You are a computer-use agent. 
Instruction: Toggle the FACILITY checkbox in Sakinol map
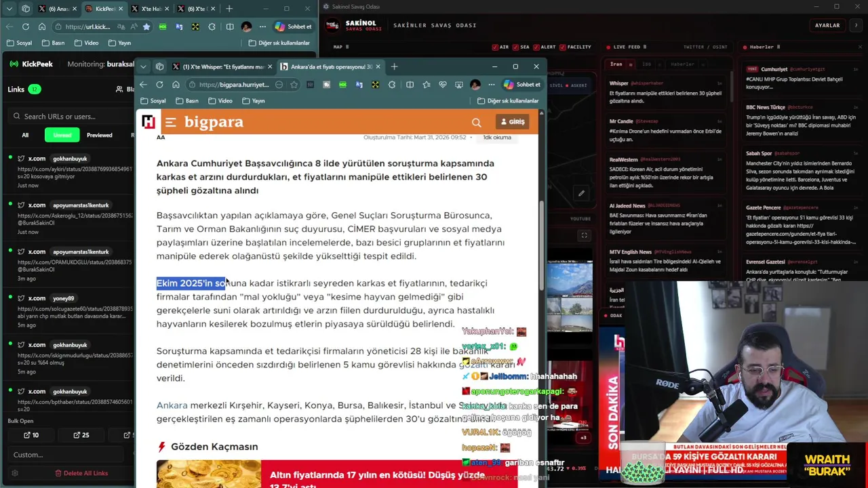[x=563, y=47]
